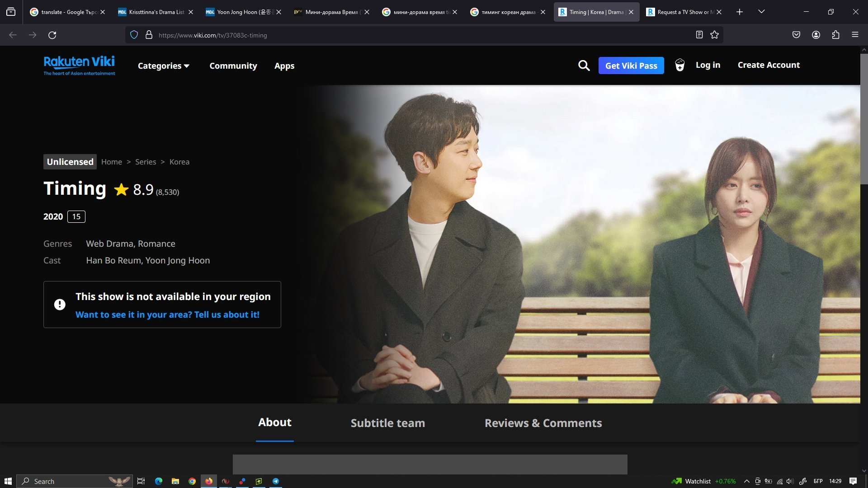Open the Reviews & Comments tab

(543, 423)
